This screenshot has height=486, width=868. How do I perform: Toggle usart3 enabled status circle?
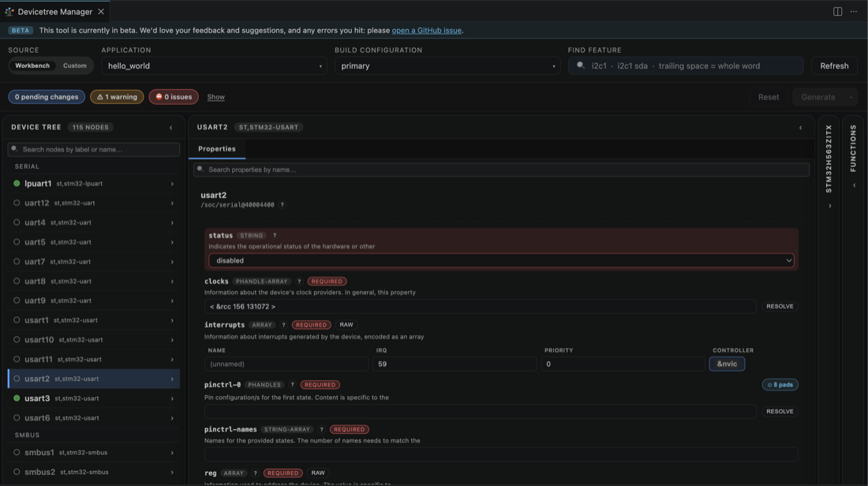pyautogui.click(x=17, y=398)
